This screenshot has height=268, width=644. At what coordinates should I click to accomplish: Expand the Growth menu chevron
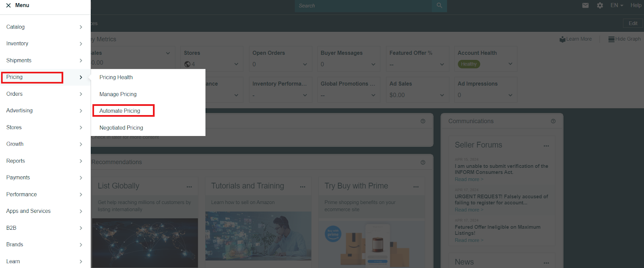(x=81, y=144)
